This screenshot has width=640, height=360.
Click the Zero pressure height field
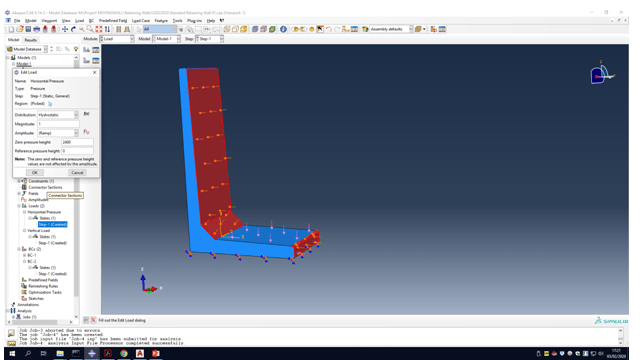(77, 142)
